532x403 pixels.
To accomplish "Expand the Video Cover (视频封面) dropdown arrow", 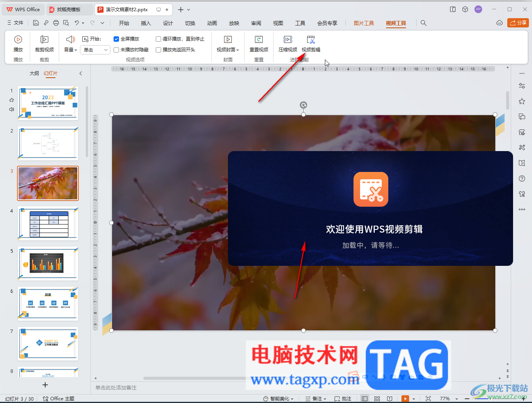I will click(x=238, y=50).
